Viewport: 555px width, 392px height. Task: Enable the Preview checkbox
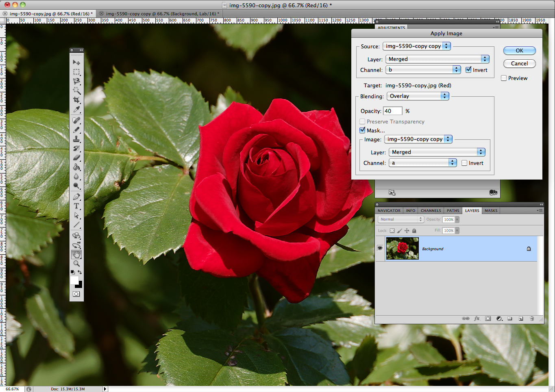(504, 78)
